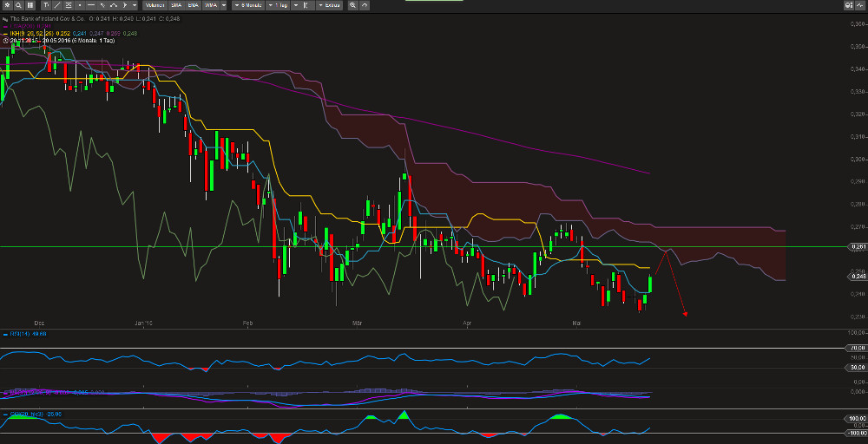Click the chart line share icon at top right
The image size is (868, 444).
pyautogui.click(x=861, y=5)
